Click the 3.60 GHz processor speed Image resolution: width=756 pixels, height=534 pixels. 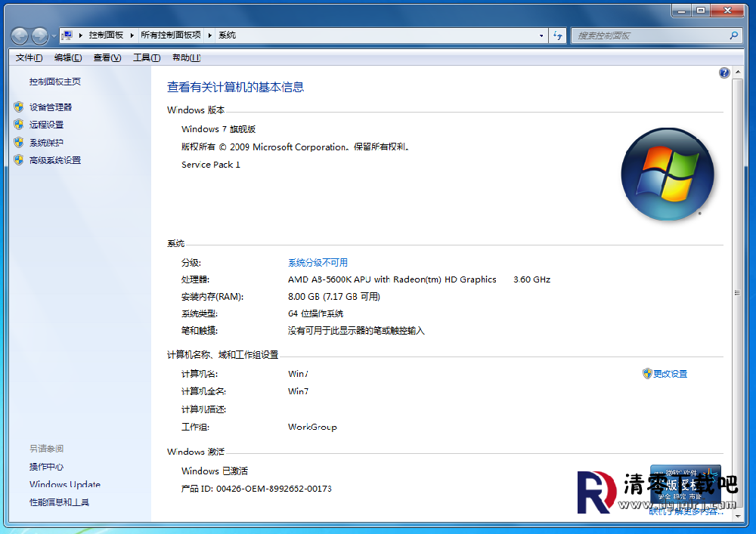click(x=531, y=279)
